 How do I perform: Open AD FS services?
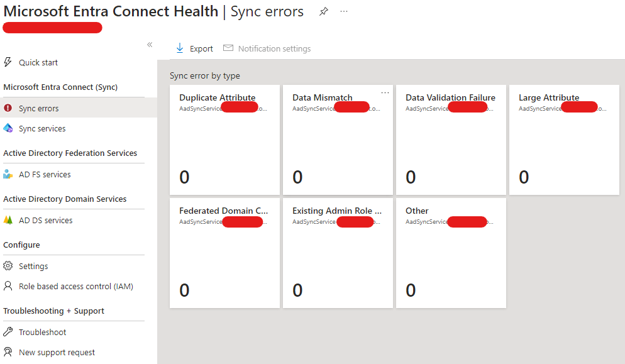coord(45,175)
